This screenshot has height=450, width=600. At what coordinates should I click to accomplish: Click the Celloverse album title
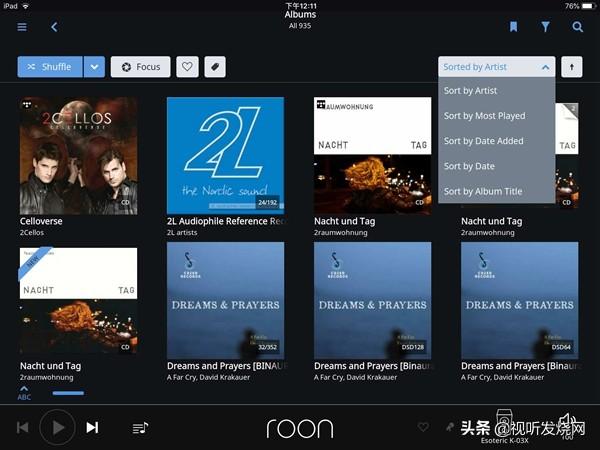(x=41, y=221)
